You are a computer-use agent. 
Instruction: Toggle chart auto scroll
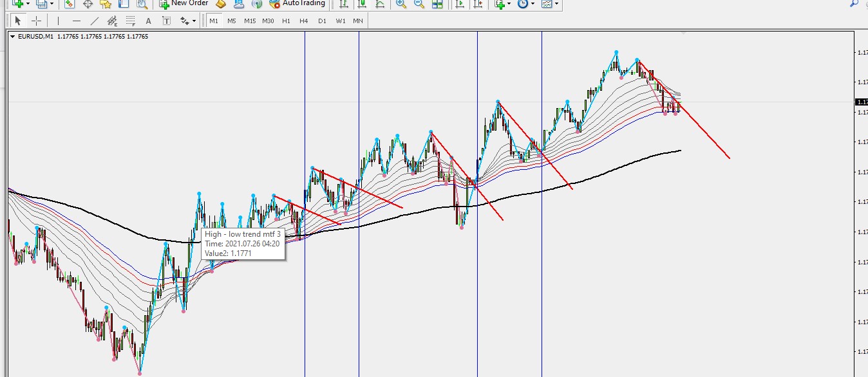click(460, 3)
